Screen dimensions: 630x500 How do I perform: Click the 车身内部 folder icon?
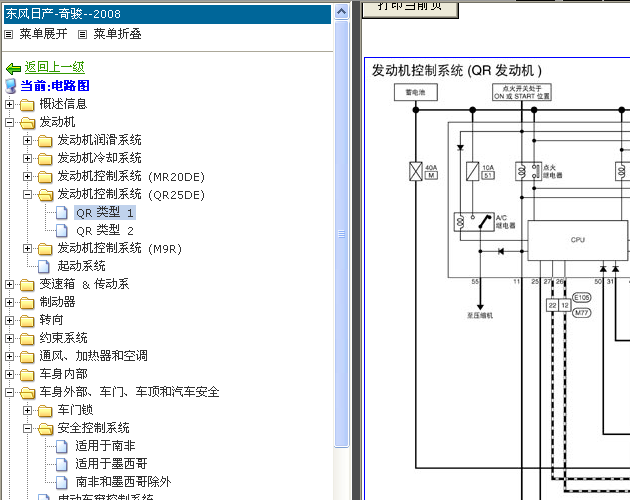click(27, 375)
